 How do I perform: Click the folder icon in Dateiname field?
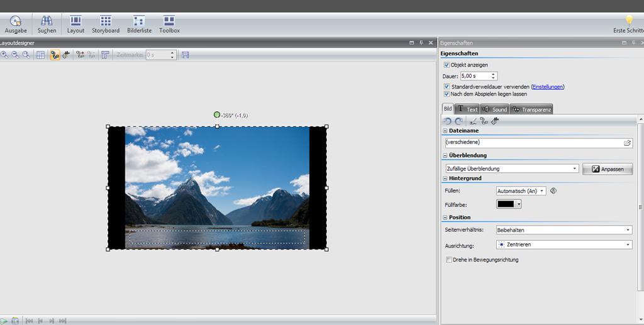(x=627, y=143)
